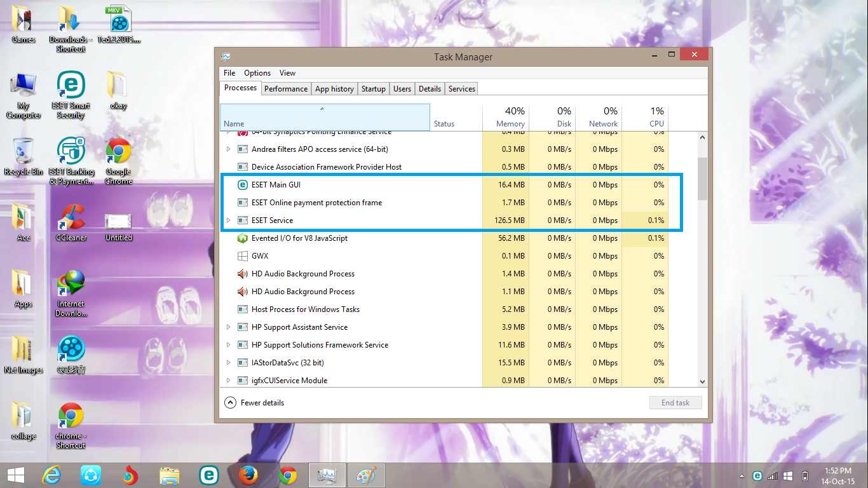868x488 pixels.
Task: Select the CCleaner desktop shortcut
Action: coord(71,222)
